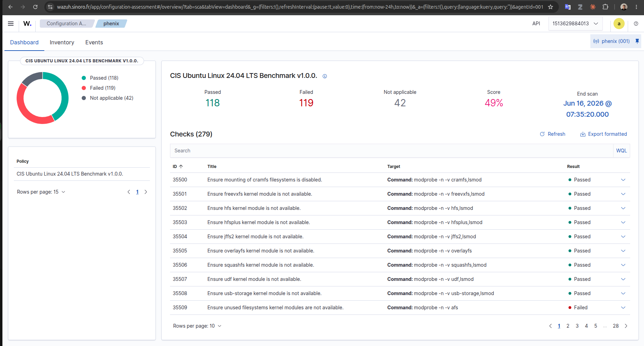Toggle Not applicable series in the legend
This screenshot has height=346, width=644.
click(108, 98)
